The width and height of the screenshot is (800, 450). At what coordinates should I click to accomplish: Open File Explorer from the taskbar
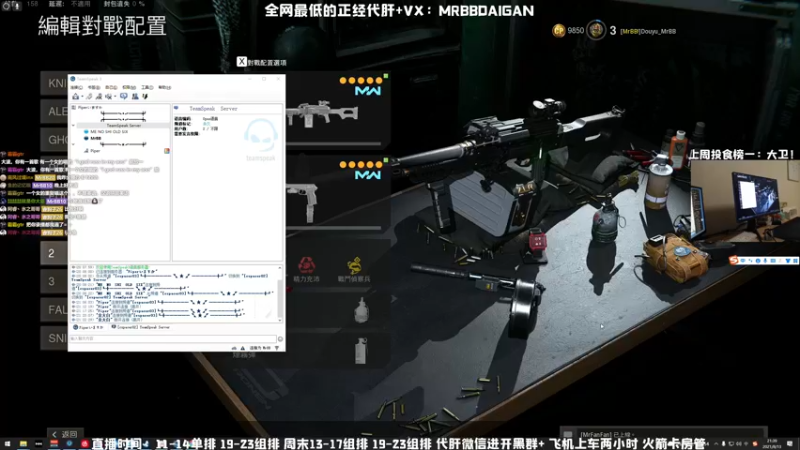coord(23,444)
